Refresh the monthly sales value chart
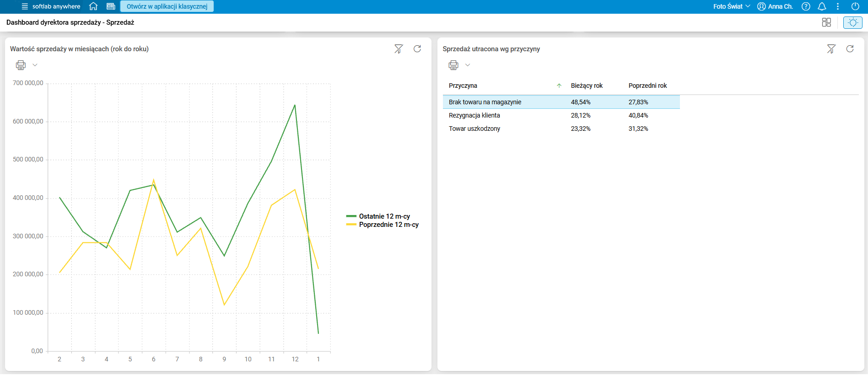The height and width of the screenshot is (376, 868). click(417, 49)
